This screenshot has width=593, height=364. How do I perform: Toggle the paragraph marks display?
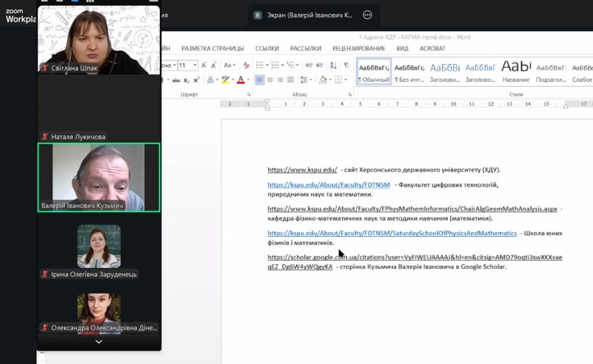[346, 65]
